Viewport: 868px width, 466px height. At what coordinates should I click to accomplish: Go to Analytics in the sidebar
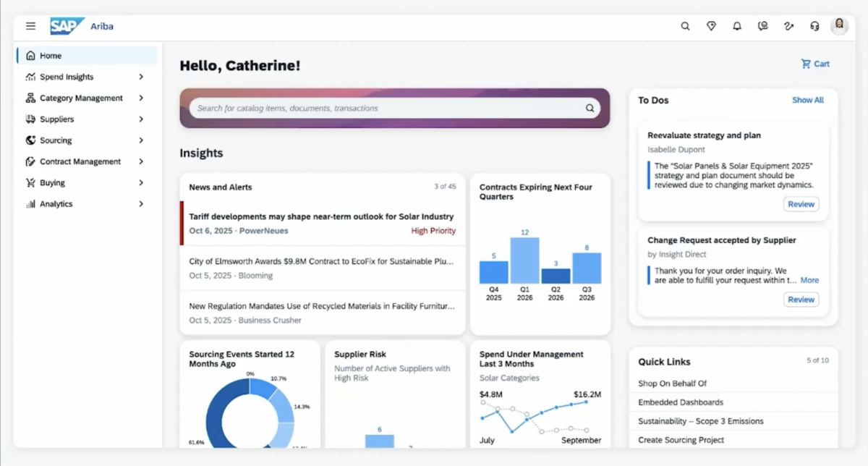pyautogui.click(x=56, y=204)
